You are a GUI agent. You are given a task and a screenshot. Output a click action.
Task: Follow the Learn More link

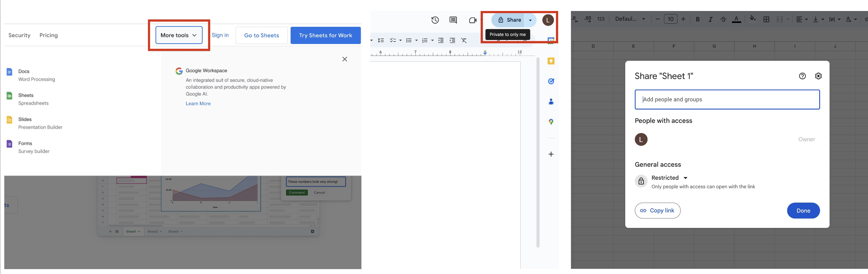click(198, 103)
